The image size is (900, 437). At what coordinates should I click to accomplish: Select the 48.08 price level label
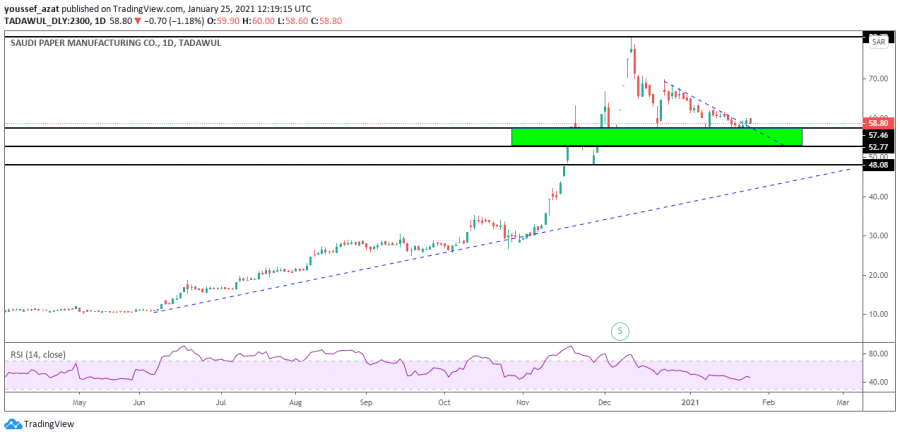[x=878, y=165]
